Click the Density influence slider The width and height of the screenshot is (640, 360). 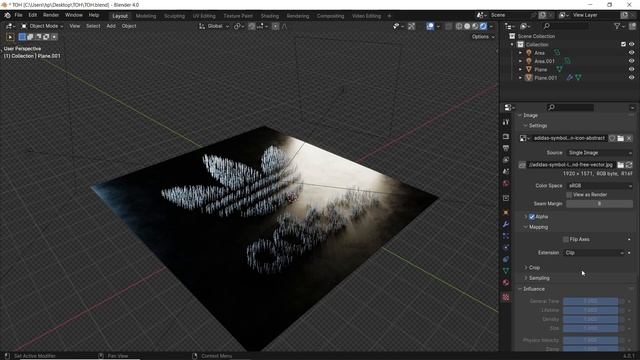coord(590,319)
